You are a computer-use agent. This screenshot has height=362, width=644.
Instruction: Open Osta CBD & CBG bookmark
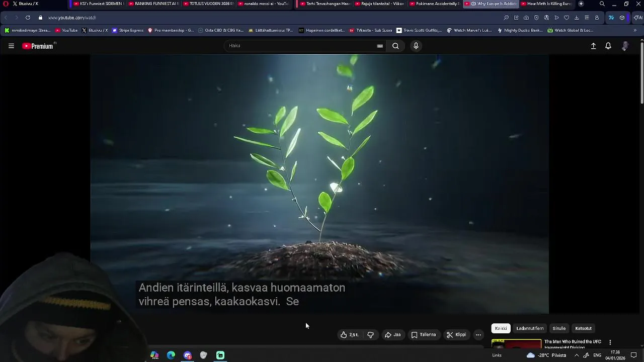(x=221, y=30)
